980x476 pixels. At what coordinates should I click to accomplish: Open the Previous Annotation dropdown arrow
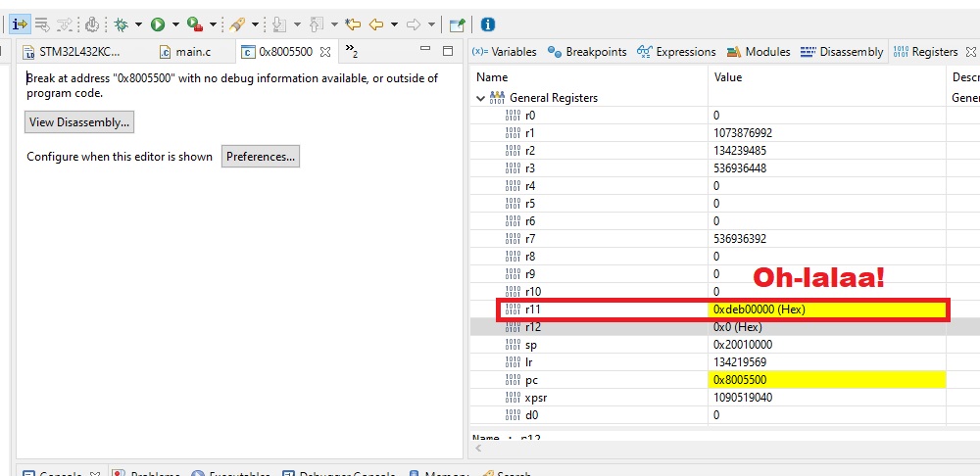pos(334,25)
